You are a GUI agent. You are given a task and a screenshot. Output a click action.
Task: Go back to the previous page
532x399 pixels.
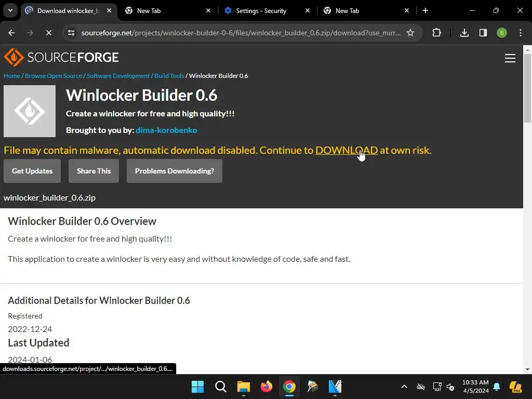tap(11, 33)
